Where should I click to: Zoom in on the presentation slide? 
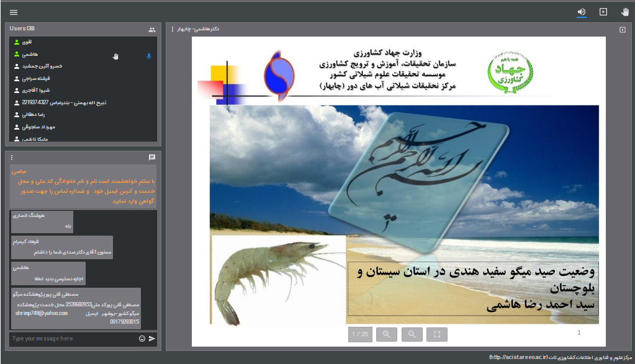[x=386, y=334]
